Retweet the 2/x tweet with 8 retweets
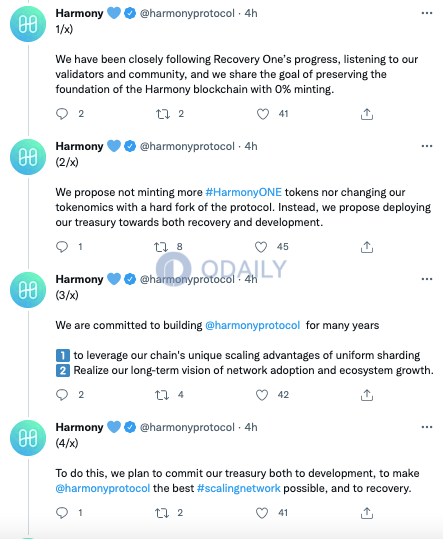443x539 pixels. (160, 247)
